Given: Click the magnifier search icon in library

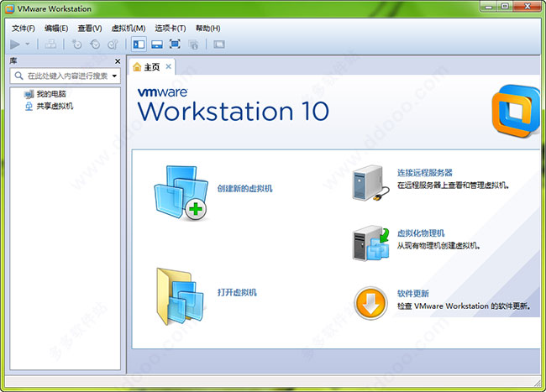Looking at the screenshot, I should [18, 76].
